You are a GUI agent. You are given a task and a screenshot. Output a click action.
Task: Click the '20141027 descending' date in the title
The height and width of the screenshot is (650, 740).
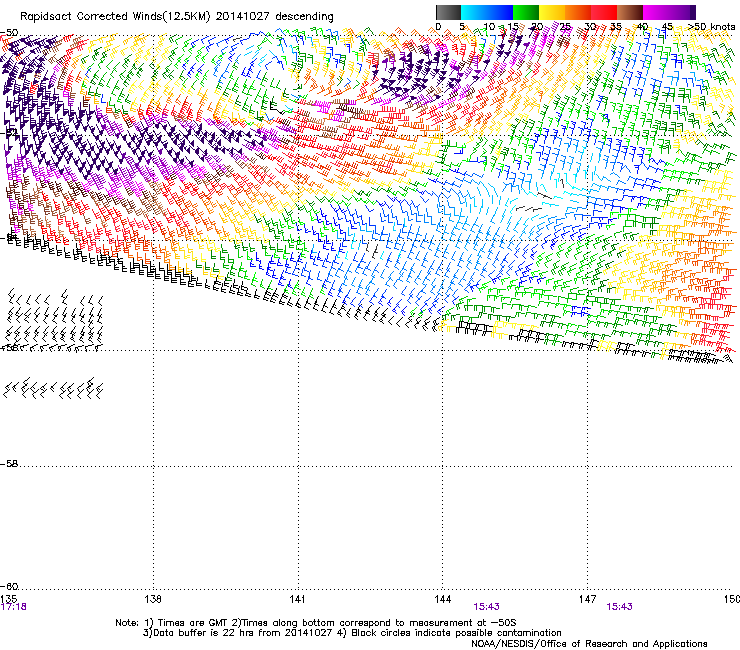click(x=275, y=16)
